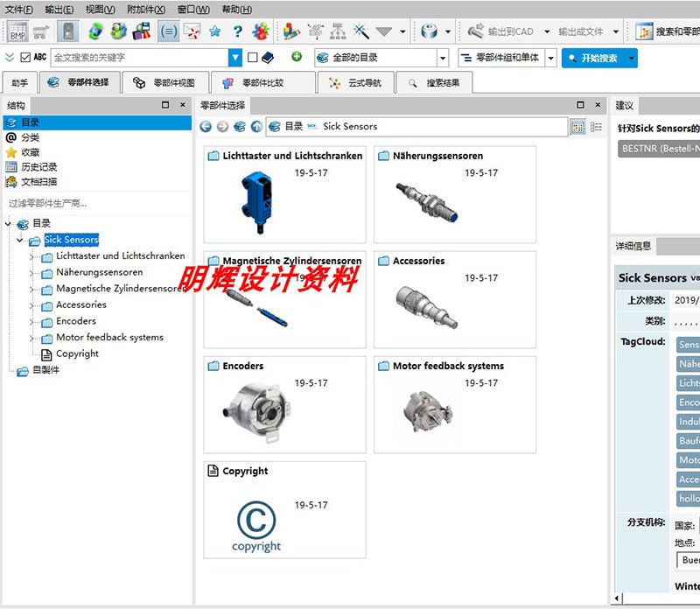Expand the Motor feedback systems tree node
Image resolution: width=700 pixels, height=609 pixels.
31,338
